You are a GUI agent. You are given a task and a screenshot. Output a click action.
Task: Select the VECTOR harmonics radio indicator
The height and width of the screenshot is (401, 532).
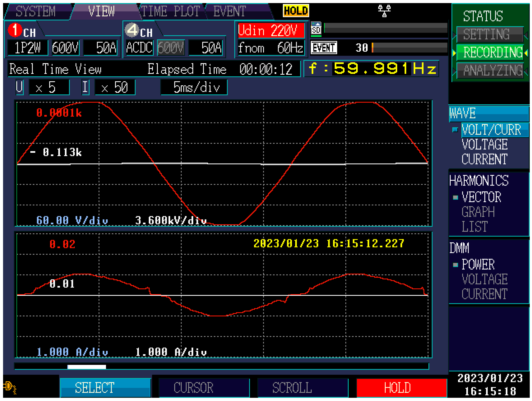(455, 197)
